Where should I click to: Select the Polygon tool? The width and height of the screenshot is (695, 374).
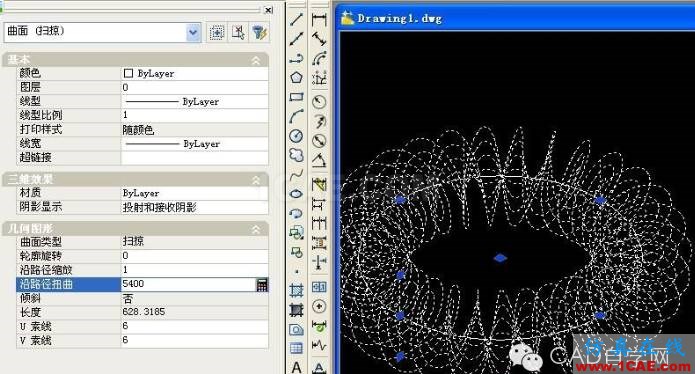(296, 78)
